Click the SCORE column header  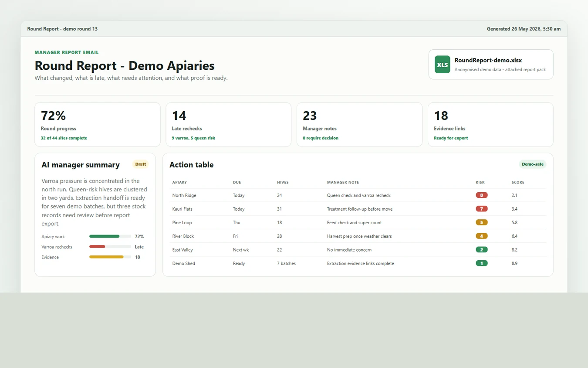pyautogui.click(x=518, y=182)
